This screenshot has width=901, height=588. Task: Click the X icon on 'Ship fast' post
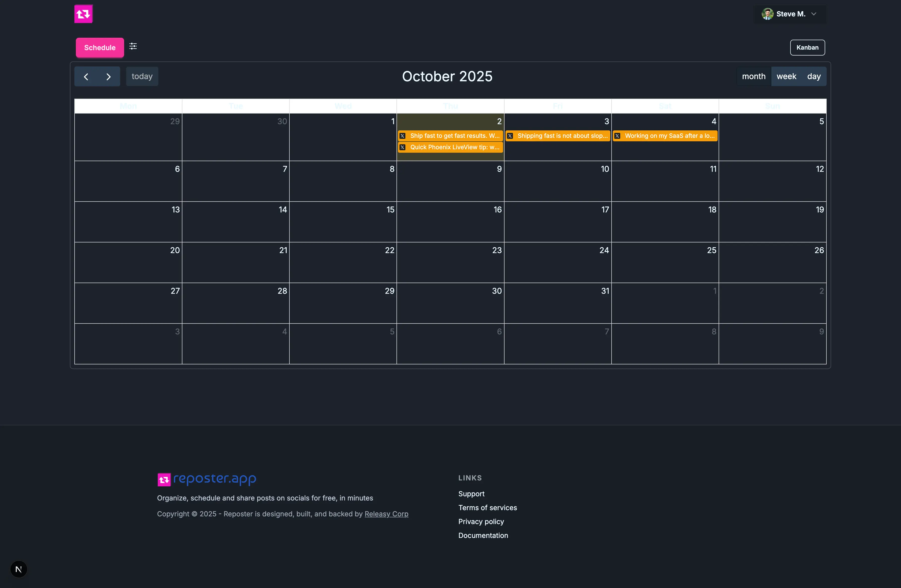(x=402, y=136)
